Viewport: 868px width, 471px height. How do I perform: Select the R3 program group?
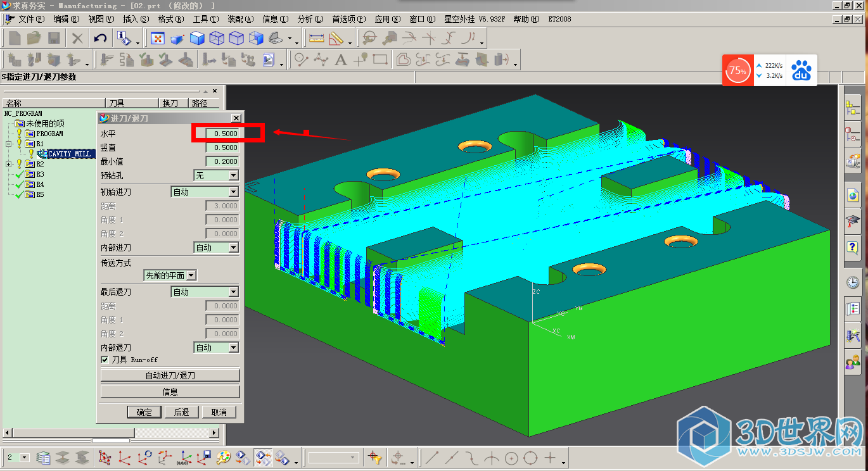tap(40, 174)
